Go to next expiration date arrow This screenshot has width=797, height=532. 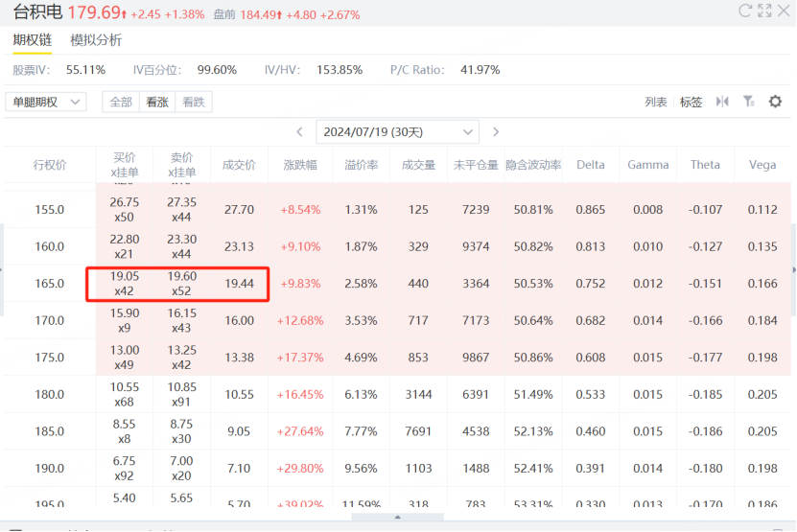click(496, 132)
